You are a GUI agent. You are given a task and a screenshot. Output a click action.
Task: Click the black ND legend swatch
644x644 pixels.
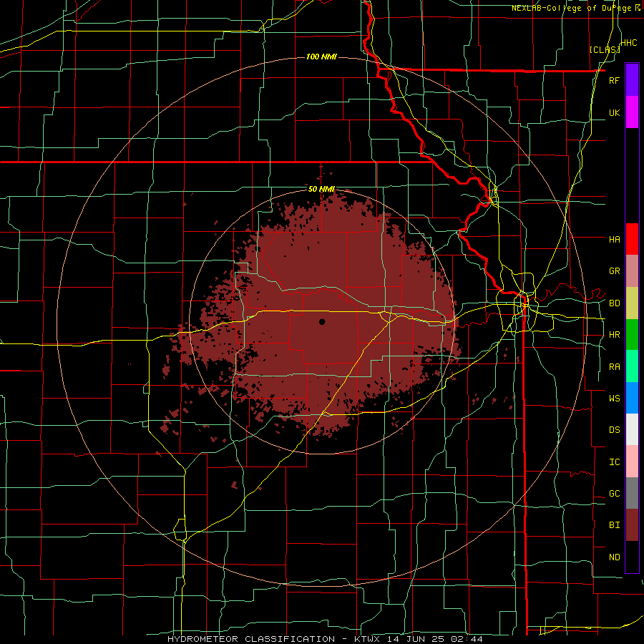[632, 557]
